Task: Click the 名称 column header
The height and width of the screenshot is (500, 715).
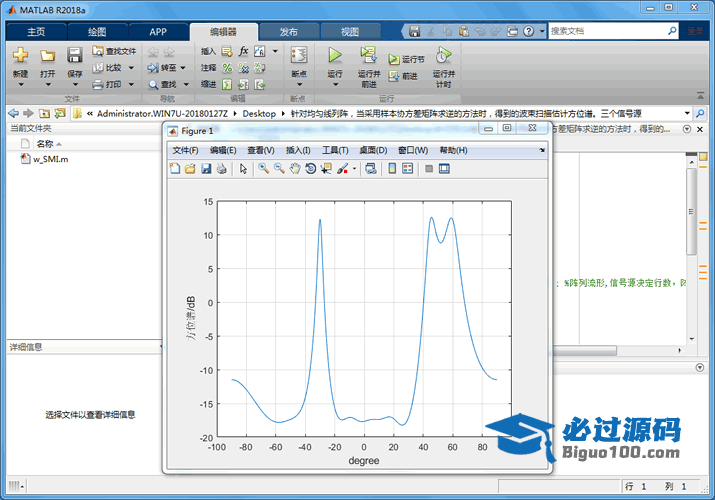Action: tap(45, 144)
